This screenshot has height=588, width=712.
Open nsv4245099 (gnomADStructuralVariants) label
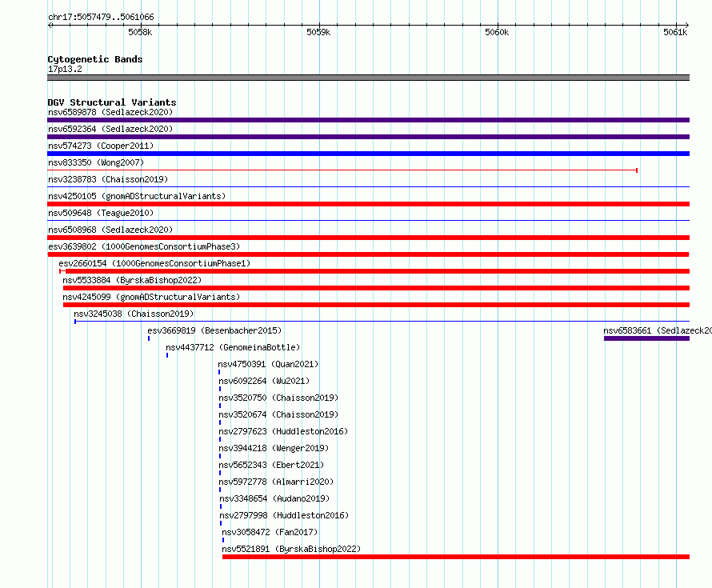click(151, 297)
